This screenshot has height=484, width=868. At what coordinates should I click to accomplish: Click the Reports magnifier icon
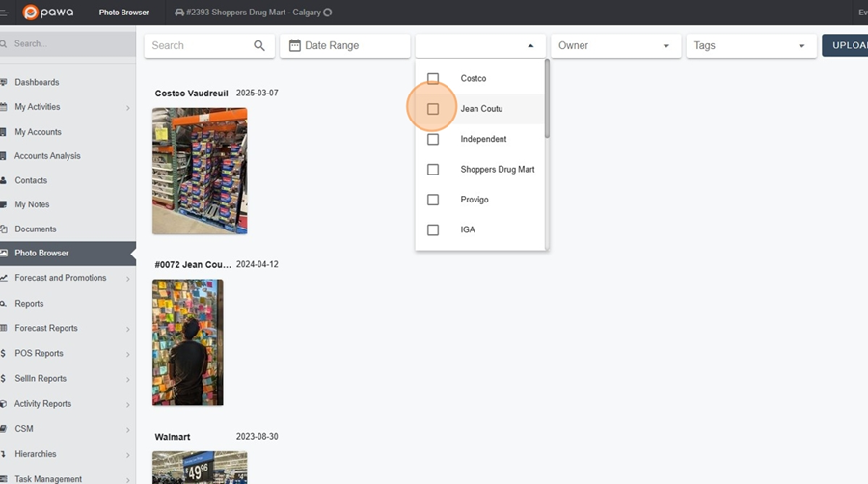(x=3, y=303)
